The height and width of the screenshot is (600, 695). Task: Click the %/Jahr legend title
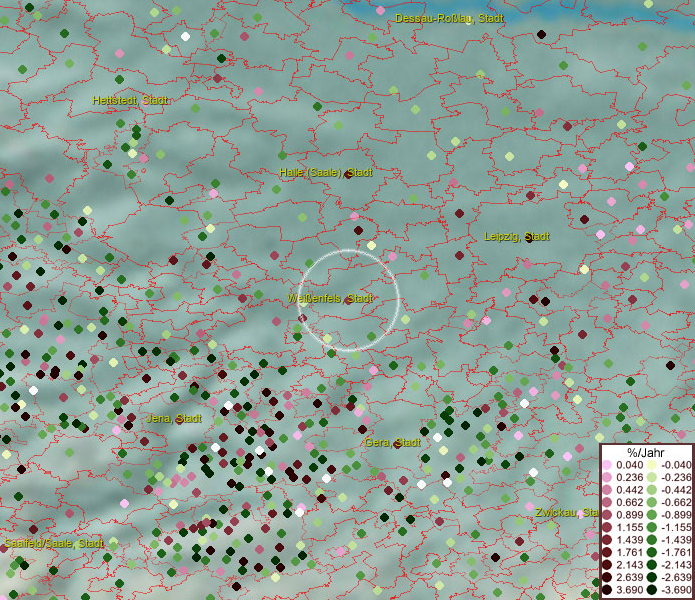647,453
